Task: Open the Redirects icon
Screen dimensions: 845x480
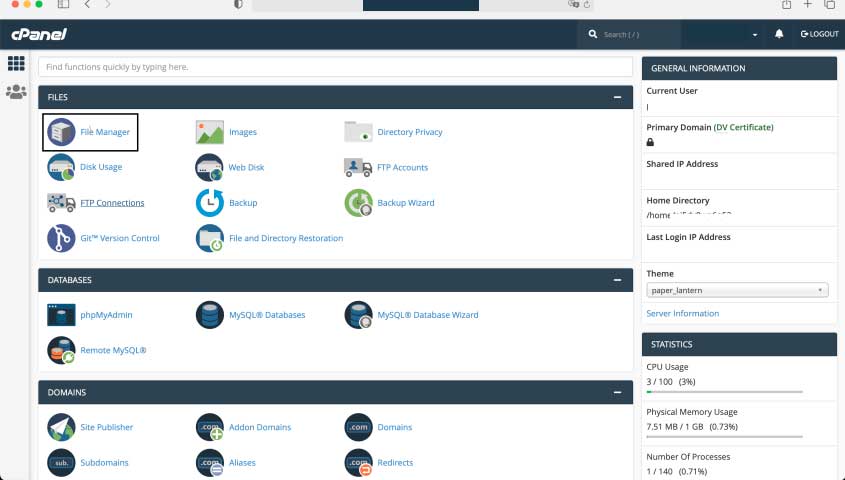Action: pos(358,463)
